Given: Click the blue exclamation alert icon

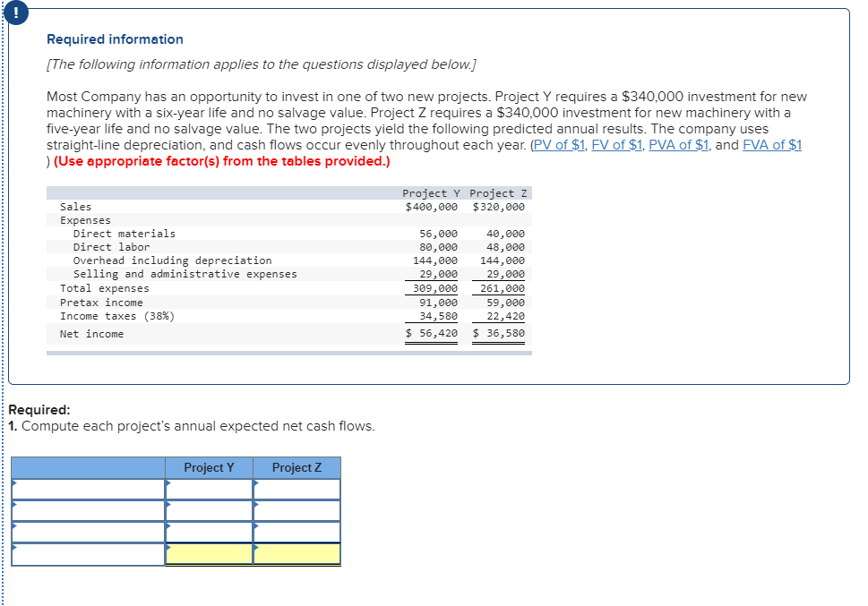Looking at the screenshot, I should (18, 13).
